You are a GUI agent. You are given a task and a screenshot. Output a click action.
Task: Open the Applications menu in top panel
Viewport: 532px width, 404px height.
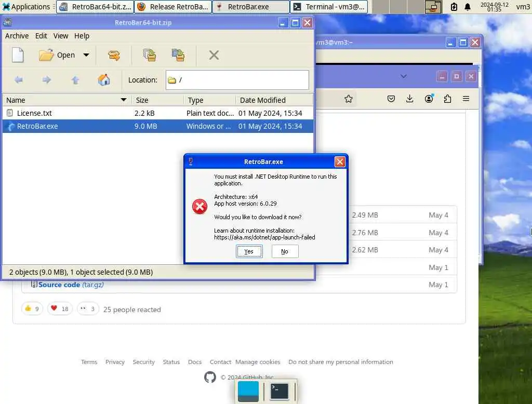tap(26, 7)
